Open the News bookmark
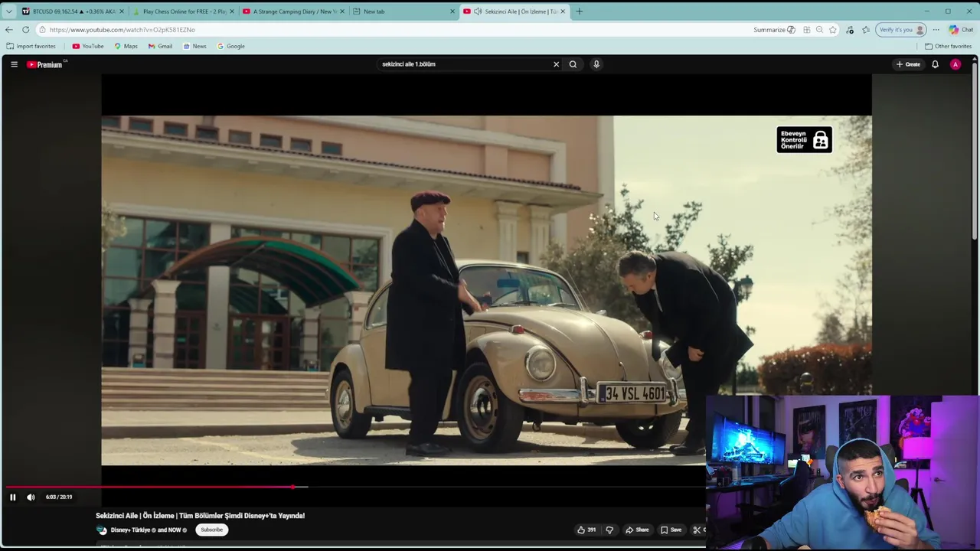 tap(194, 46)
